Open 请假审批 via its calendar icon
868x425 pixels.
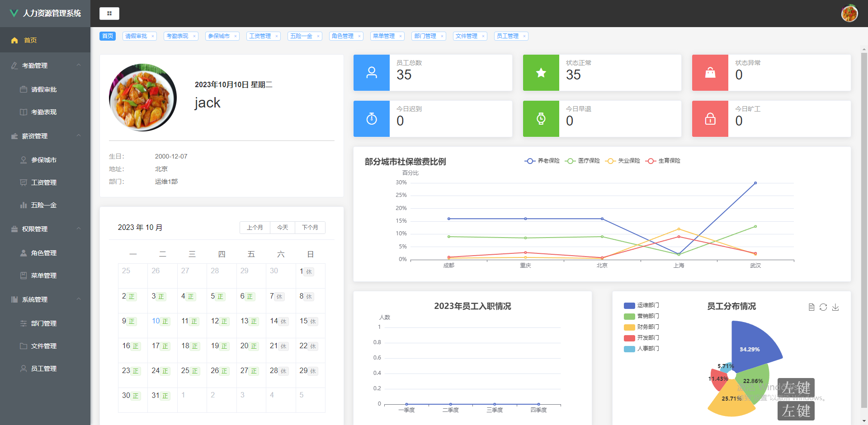tap(23, 89)
